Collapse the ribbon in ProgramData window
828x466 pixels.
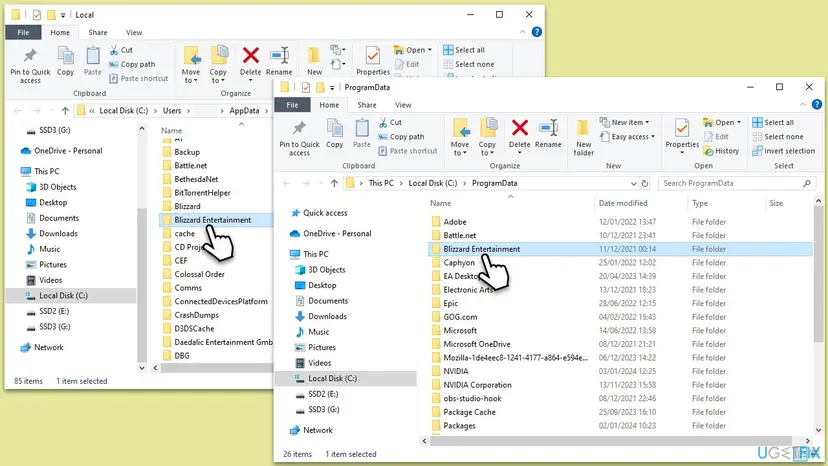pyautogui.click(x=803, y=105)
